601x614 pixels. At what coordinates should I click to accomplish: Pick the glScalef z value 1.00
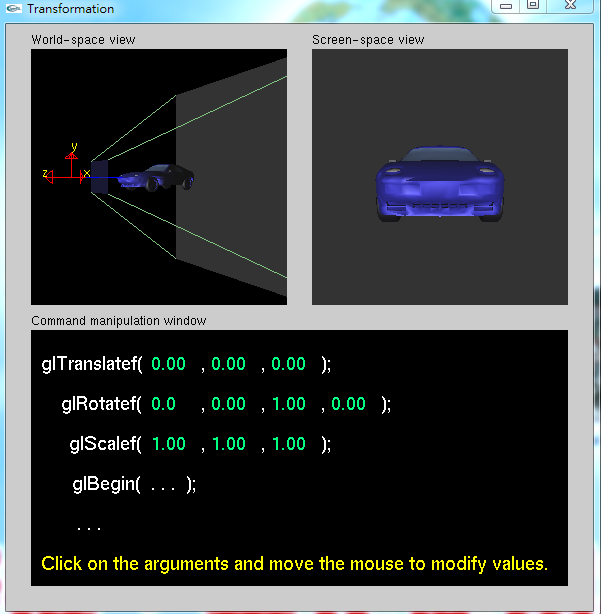click(289, 444)
